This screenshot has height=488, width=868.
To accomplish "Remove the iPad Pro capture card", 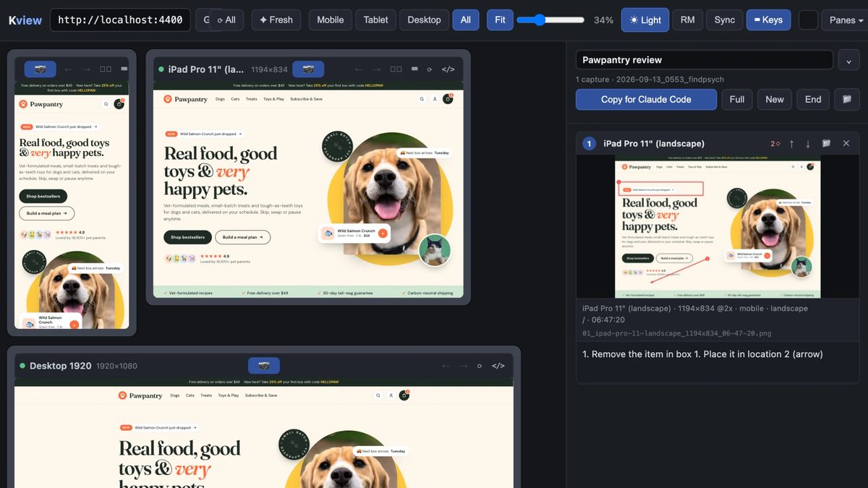I will tap(846, 144).
